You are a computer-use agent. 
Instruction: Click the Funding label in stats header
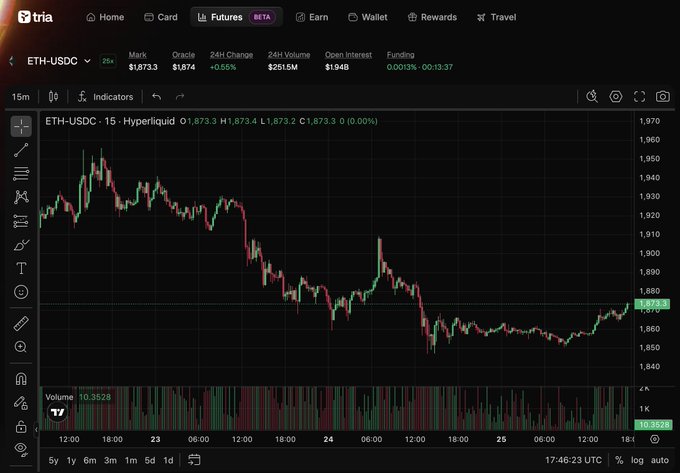[400, 55]
